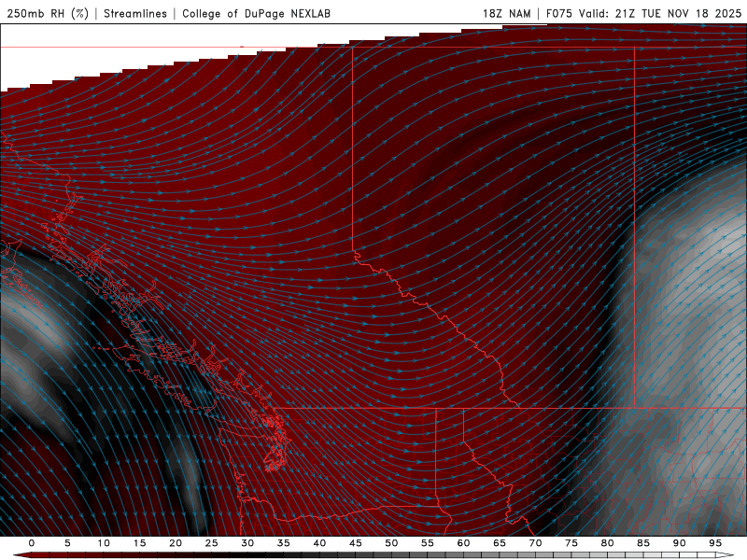Click the "45" scale value
Viewport: 747px width, 560px height.
coord(356,543)
